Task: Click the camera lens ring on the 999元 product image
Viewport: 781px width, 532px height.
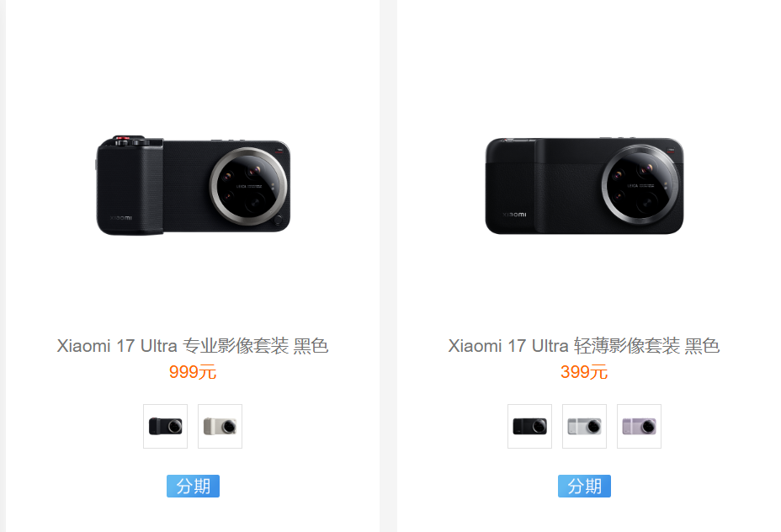Action: (x=248, y=186)
